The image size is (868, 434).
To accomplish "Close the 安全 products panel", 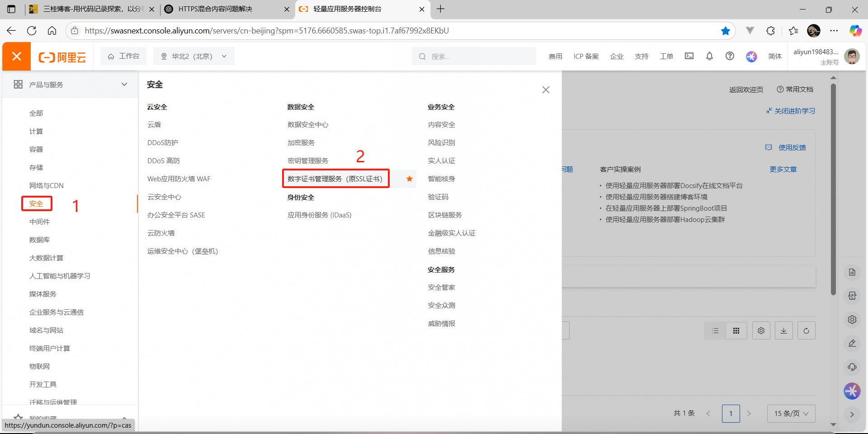I will pyautogui.click(x=546, y=90).
